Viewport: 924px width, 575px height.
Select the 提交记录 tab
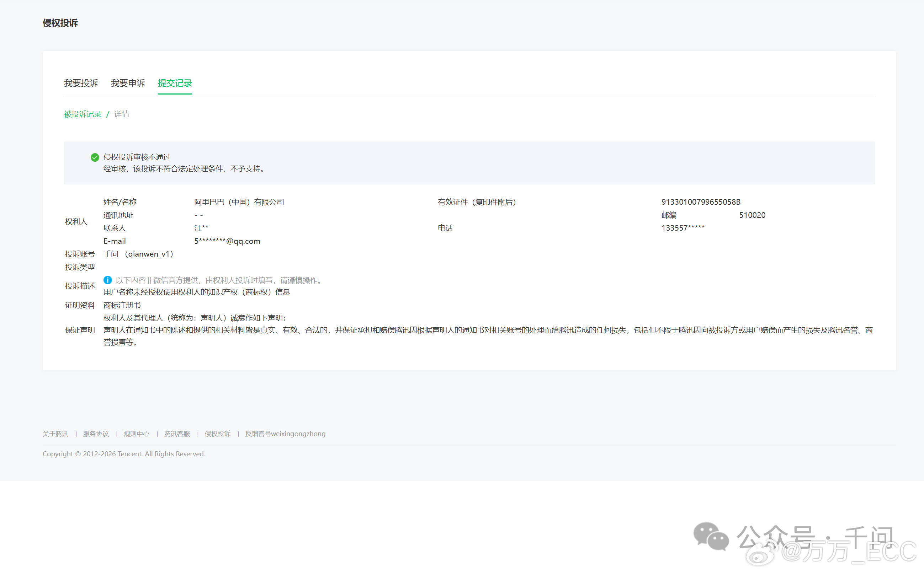[x=175, y=83]
